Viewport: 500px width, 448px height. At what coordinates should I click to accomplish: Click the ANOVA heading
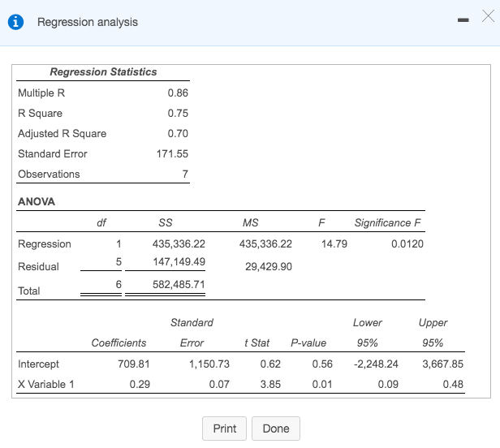click(x=37, y=201)
